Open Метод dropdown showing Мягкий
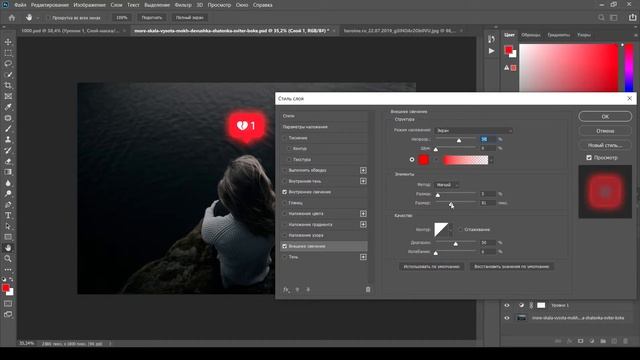 (x=447, y=185)
